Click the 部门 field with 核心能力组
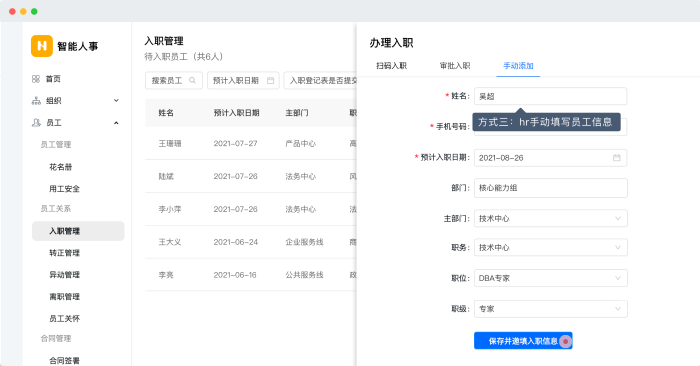This screenshot has width=700, height=366. (x=550, y=188)
